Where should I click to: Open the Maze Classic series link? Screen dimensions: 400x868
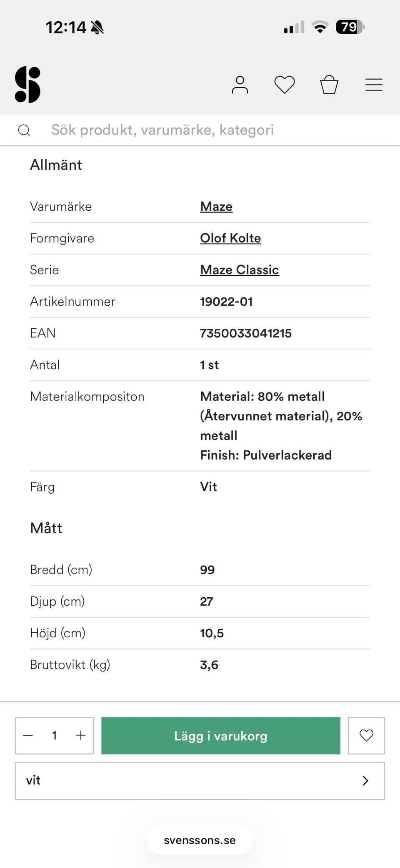point(240,270)
